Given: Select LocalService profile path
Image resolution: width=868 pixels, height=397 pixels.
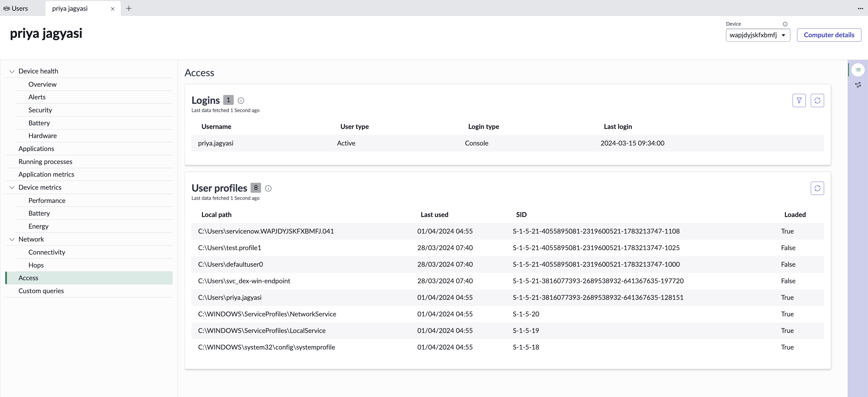Looking at the screenshot, I should pos(262,331).
